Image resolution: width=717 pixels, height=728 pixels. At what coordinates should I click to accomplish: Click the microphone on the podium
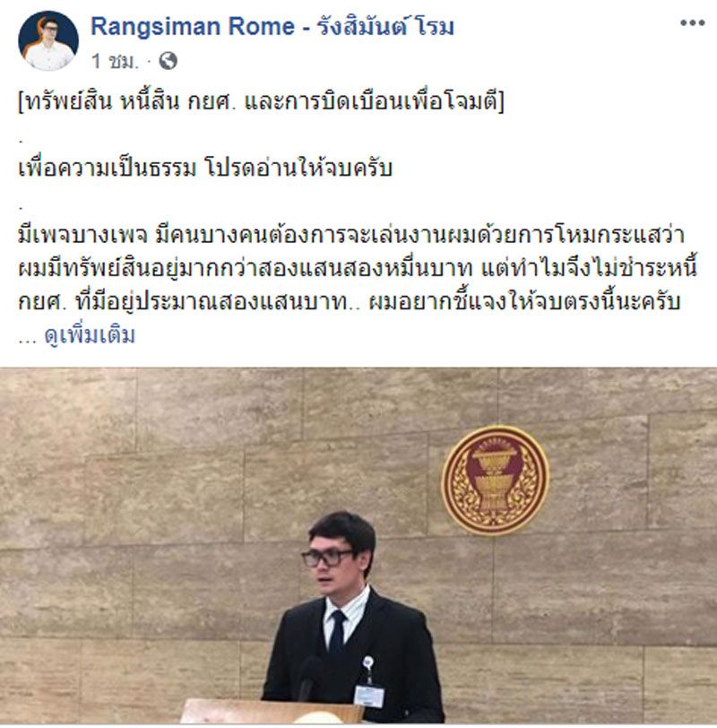coord(308,679)
